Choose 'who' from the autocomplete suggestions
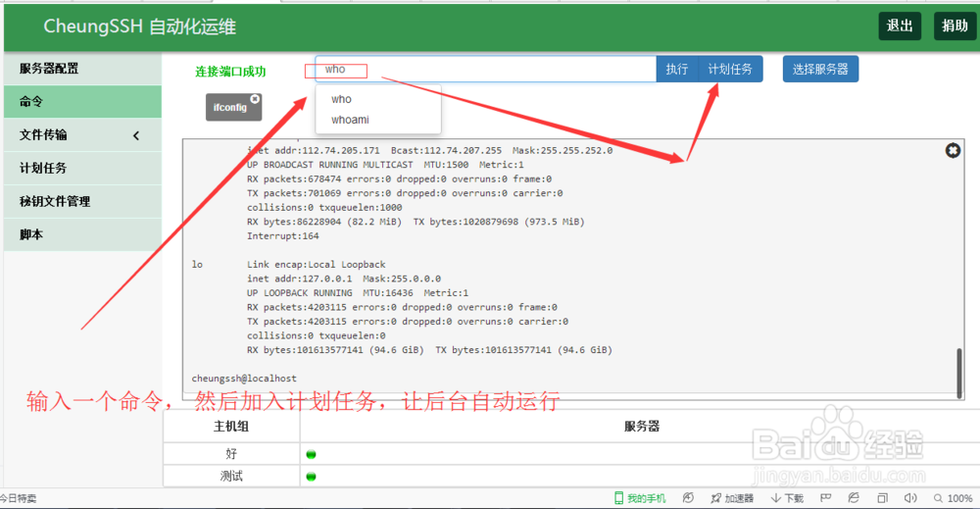The height and width of the screenshot is (509, 980). 378,99
